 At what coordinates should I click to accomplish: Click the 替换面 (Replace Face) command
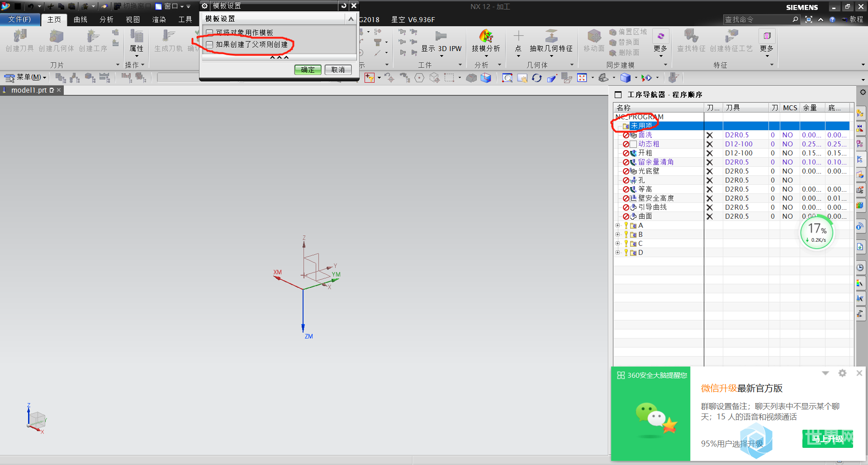pos(624,42)
